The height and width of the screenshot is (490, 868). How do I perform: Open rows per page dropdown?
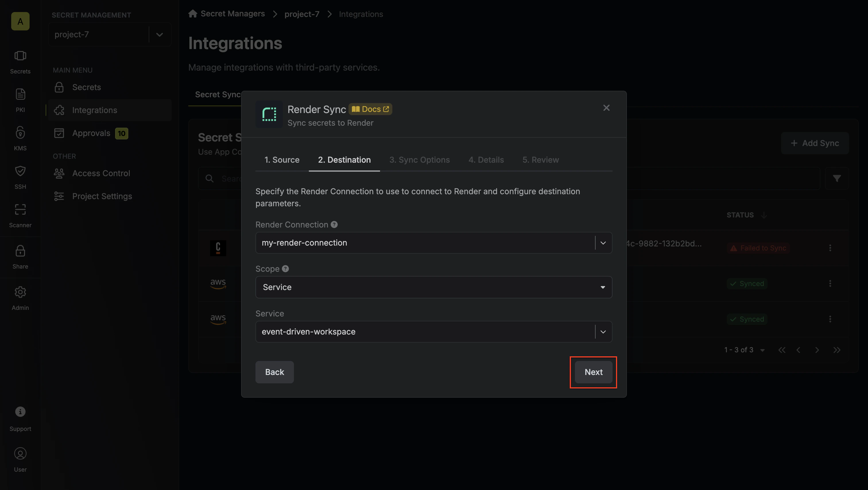pos(763,350)
